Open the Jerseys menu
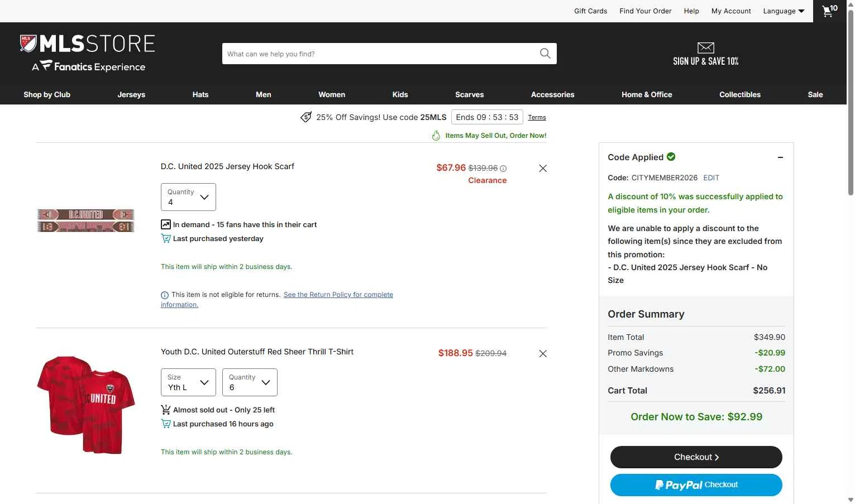 (131, 94)
